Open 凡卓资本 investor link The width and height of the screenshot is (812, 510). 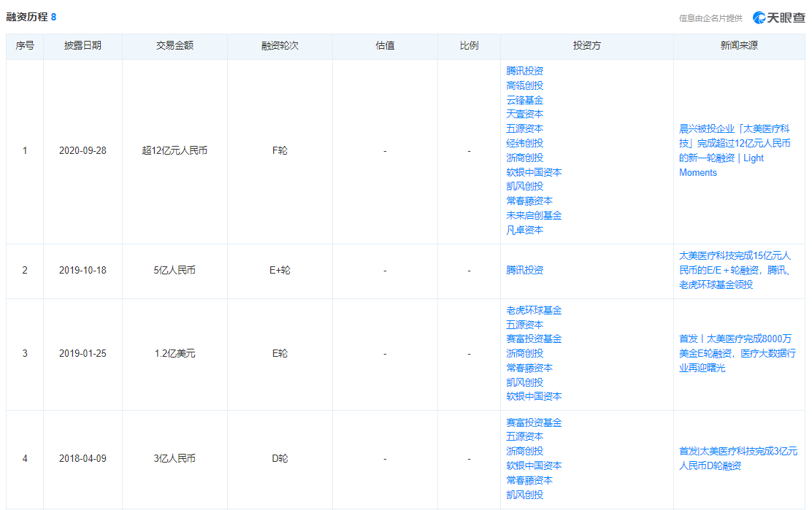524,230
